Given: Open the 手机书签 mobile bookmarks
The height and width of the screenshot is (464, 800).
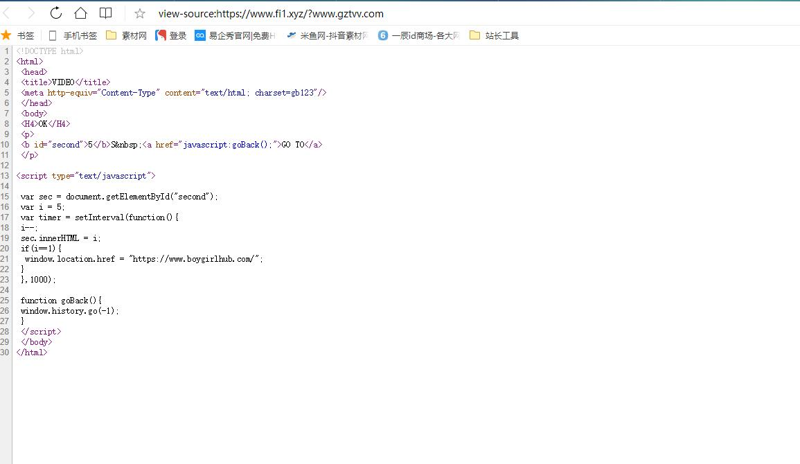Looking at the screenshot, I should (x=72, y=36).
